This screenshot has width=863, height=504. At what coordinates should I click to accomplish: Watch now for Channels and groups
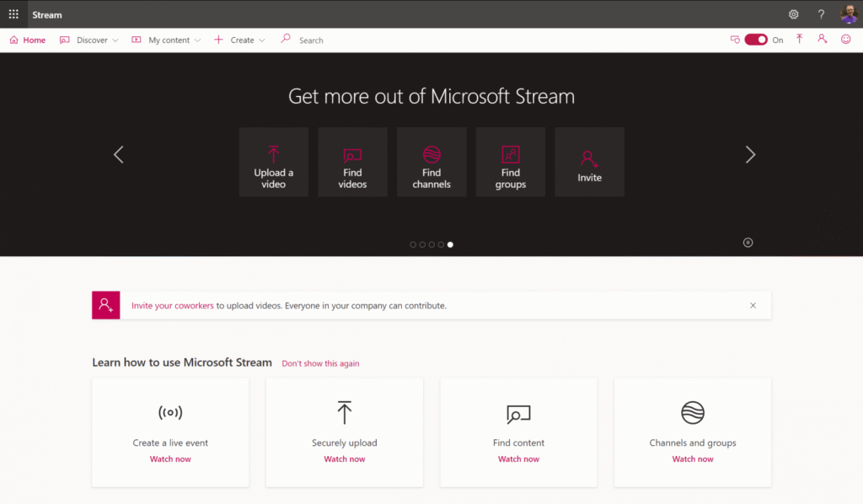coord(693,458)
